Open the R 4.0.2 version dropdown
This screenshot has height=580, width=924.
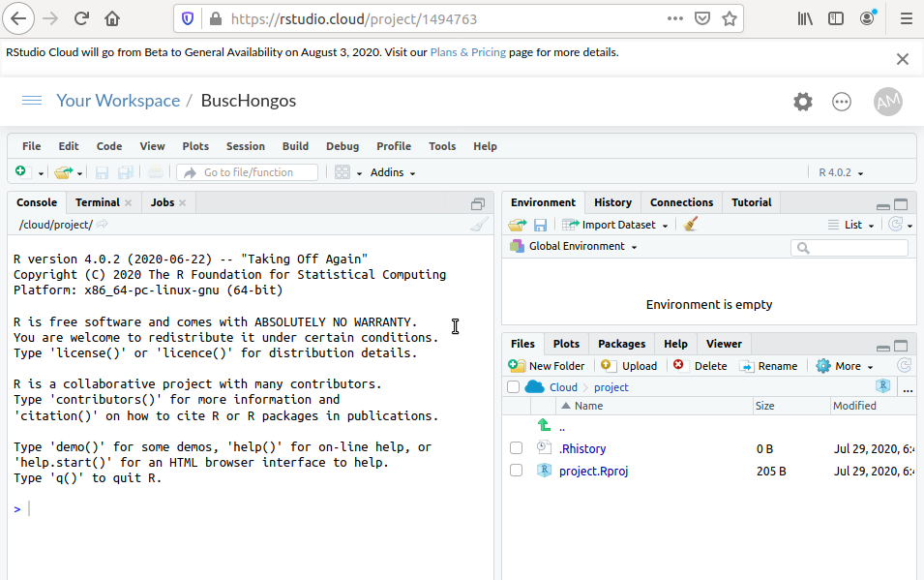(841, 172)
